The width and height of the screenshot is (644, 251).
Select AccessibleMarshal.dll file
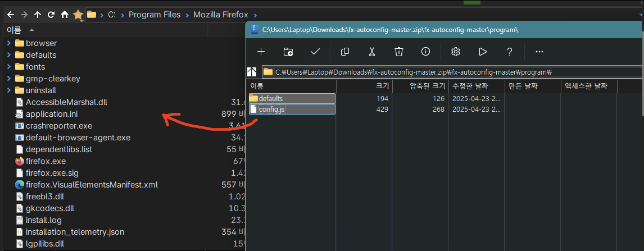[x=66, y=102]
